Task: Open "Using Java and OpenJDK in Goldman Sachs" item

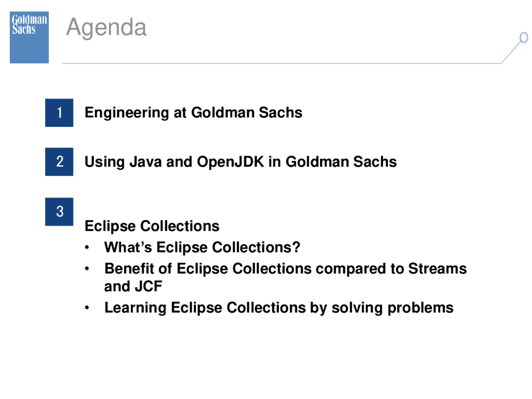Action: click(x=241, y=162)
